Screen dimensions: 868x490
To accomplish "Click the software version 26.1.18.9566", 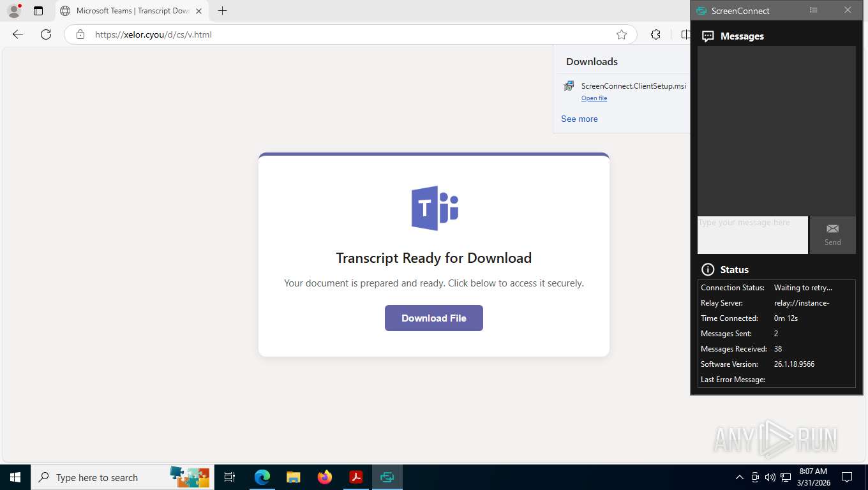I will point(794,364).
